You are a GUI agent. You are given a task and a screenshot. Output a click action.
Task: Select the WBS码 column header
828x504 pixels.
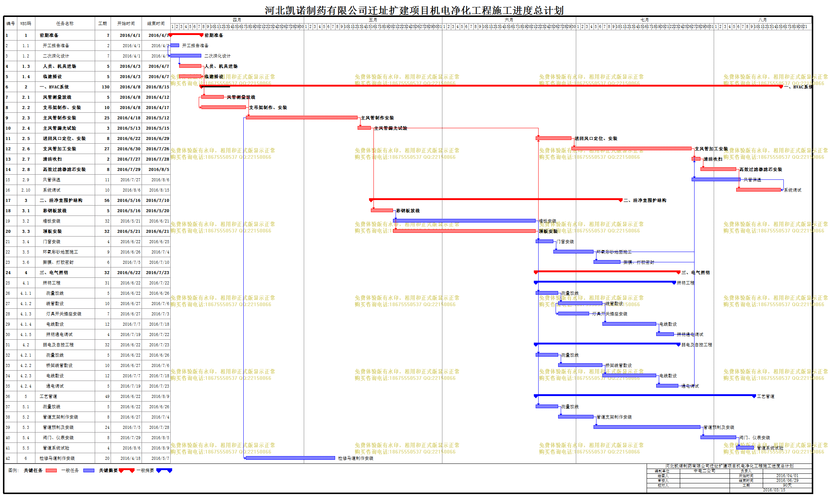[x=26, y=23]
